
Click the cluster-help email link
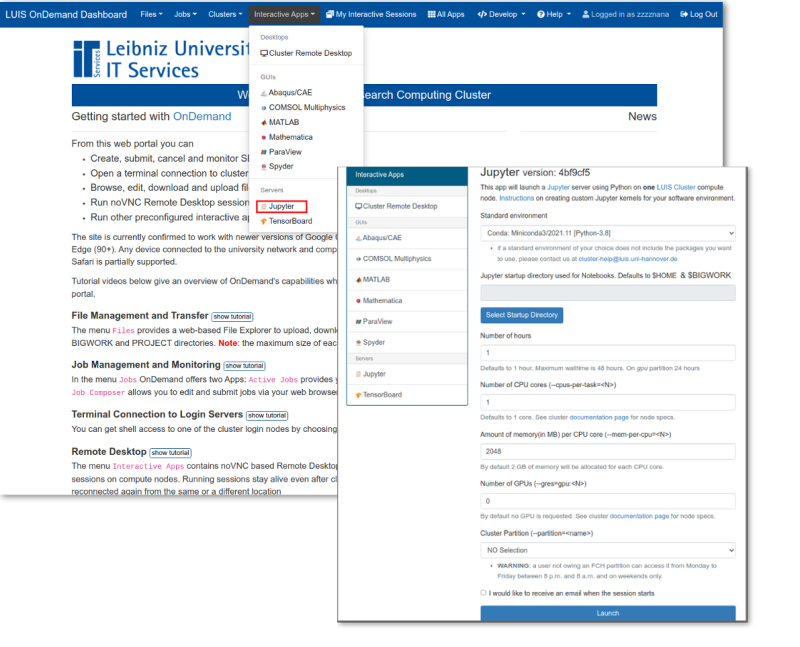[x=628, y=259]
